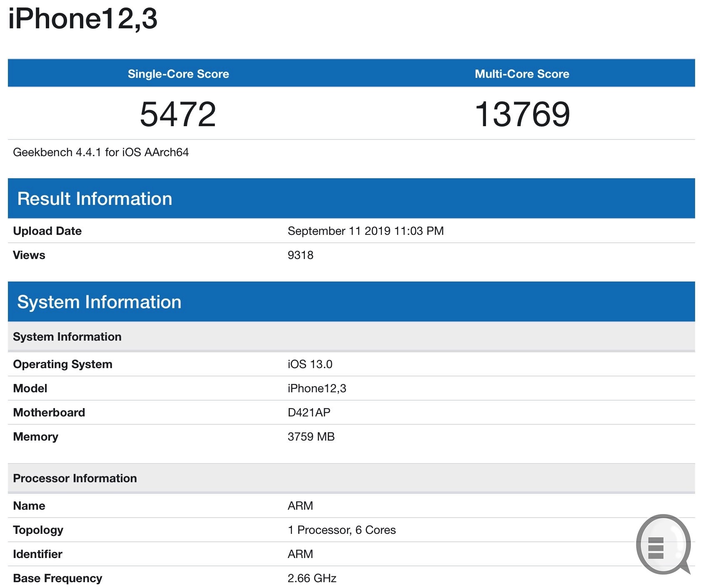
Task: Click the Memory label
Action: [x=36, y=437]
